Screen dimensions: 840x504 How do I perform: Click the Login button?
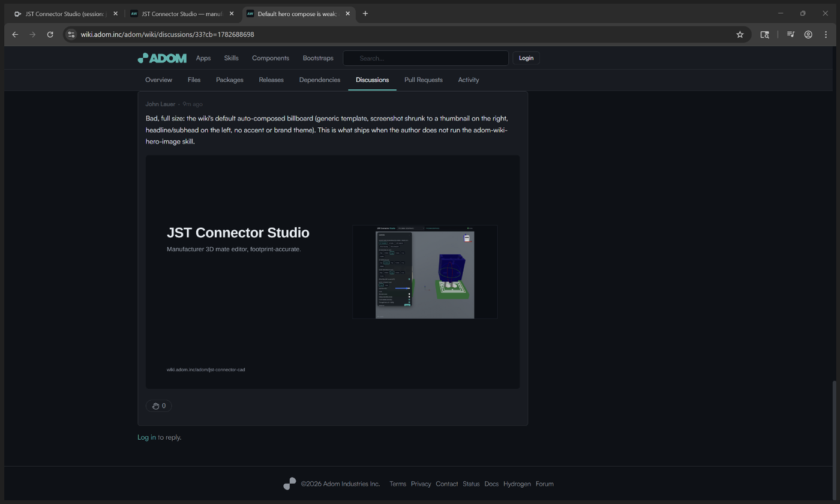[x=526, y=58]
